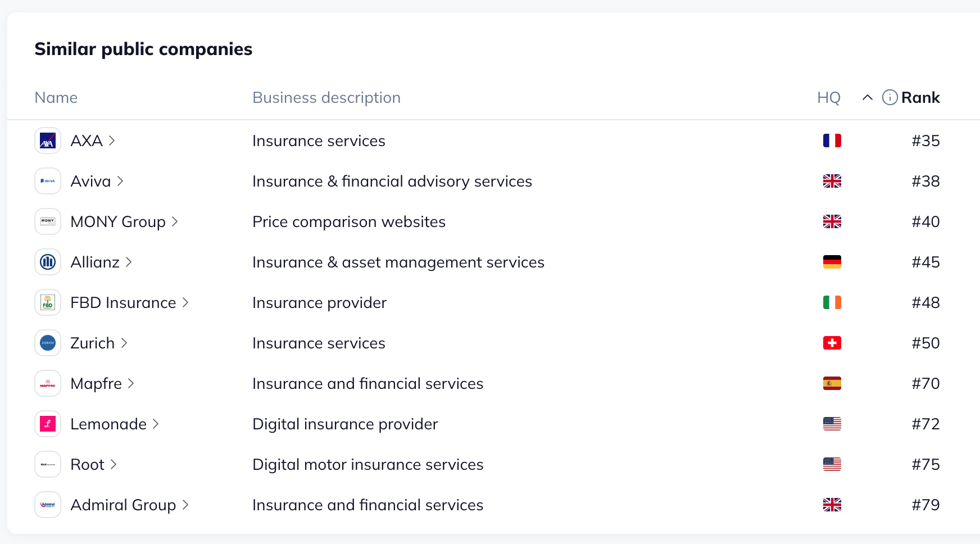
Task: Click the #45 rank for Allianz
Action: 925,262
